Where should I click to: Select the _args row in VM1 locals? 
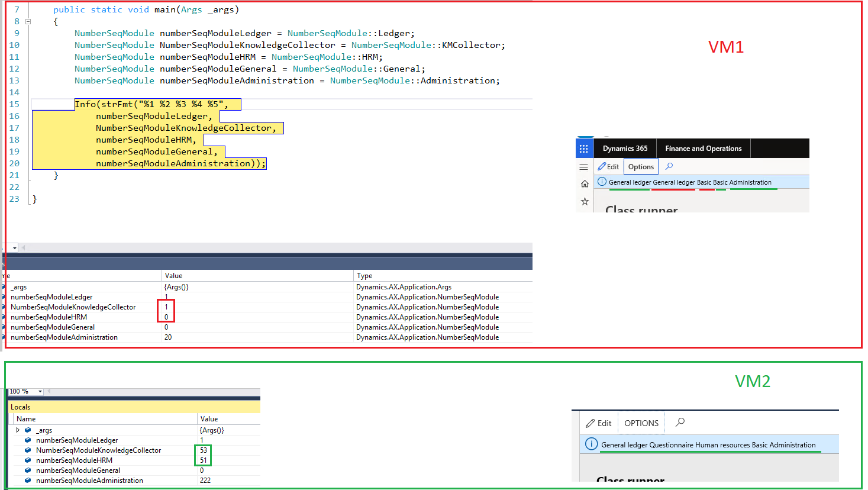[267, 287]
